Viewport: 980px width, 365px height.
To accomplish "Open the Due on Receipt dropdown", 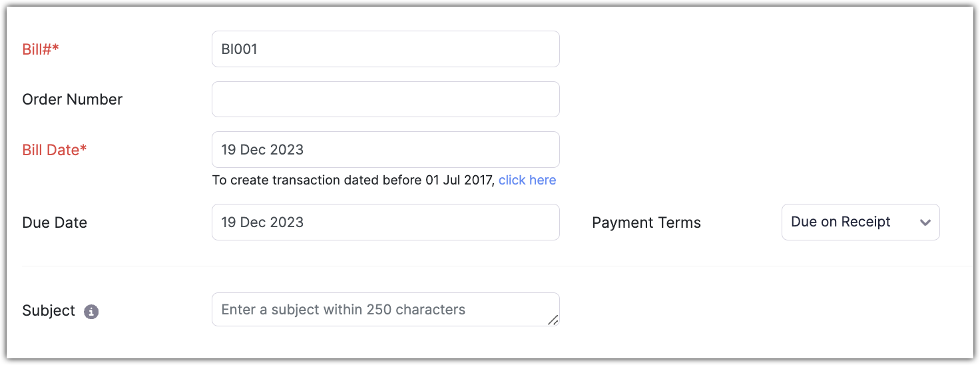I will (859, 222).
